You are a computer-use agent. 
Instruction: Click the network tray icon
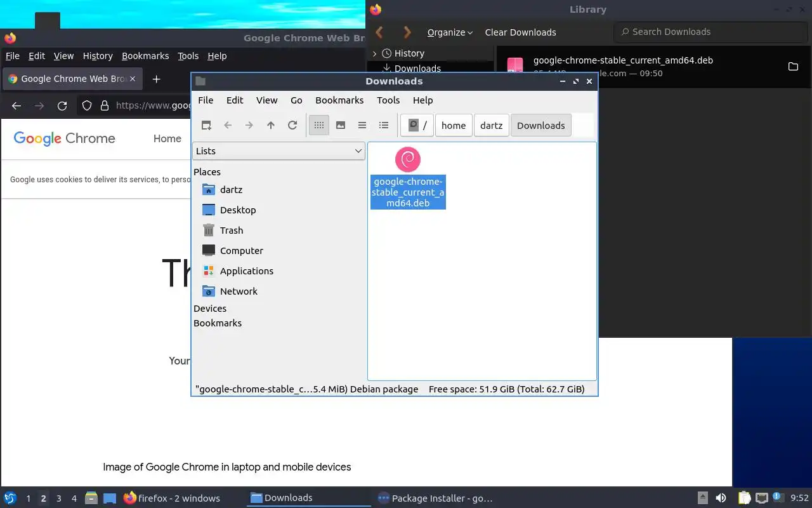click(x=762, y=498)
